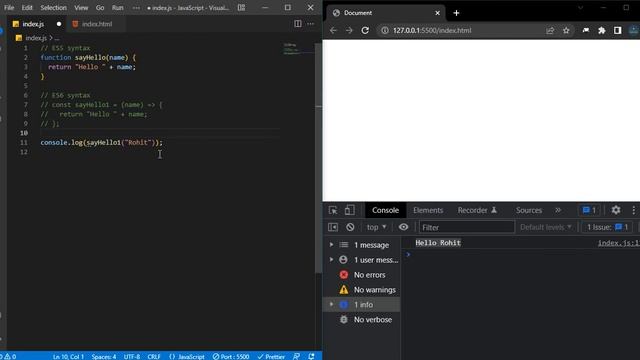Open the feedback icon in the status bar

tap(296, 356)
